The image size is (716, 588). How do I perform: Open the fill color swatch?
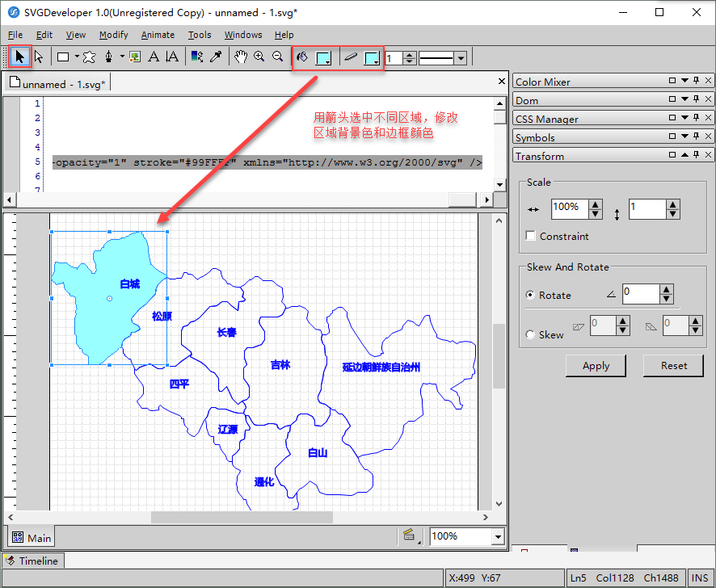[324, 58]
